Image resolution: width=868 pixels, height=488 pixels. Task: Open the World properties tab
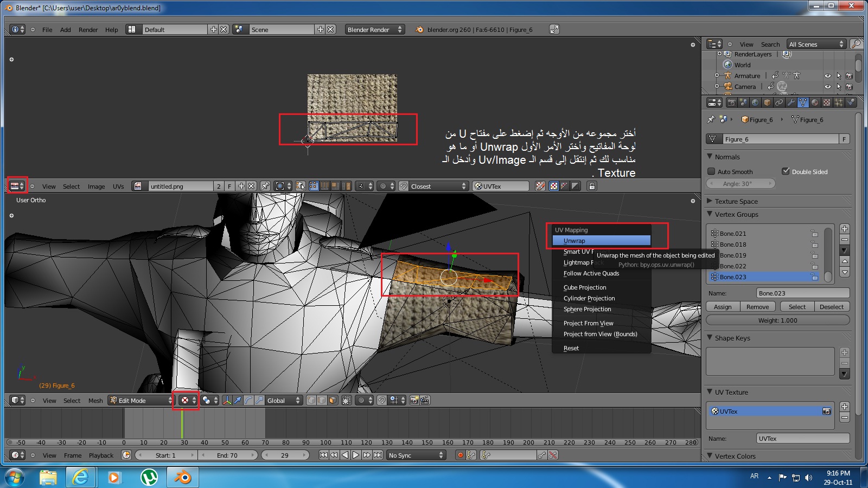pyautogui.click(x=755, y=102)
